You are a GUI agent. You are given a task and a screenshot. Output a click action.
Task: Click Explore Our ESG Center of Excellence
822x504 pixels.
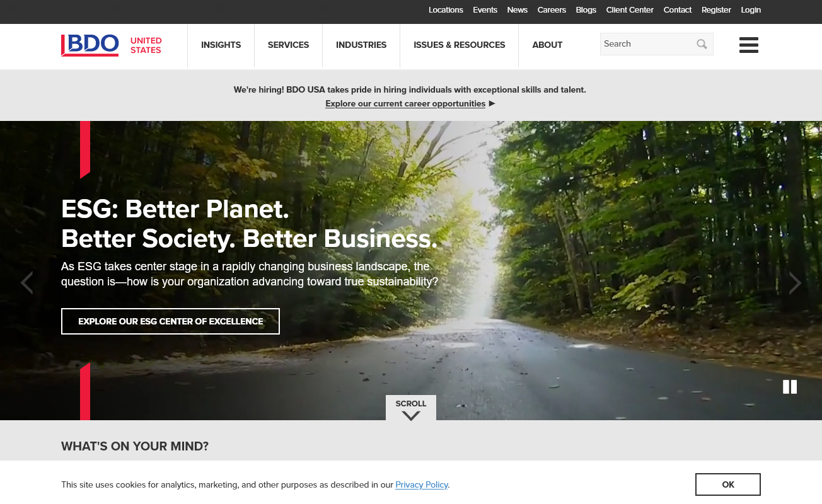tap(170, 321)
